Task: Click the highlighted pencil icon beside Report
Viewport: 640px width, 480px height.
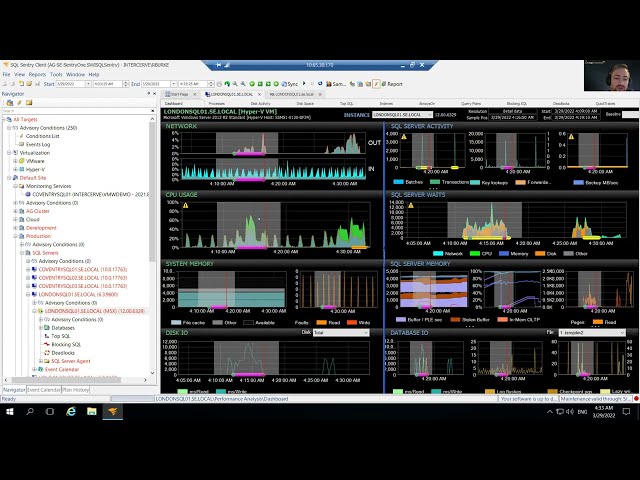Action: tap(376, 84)
